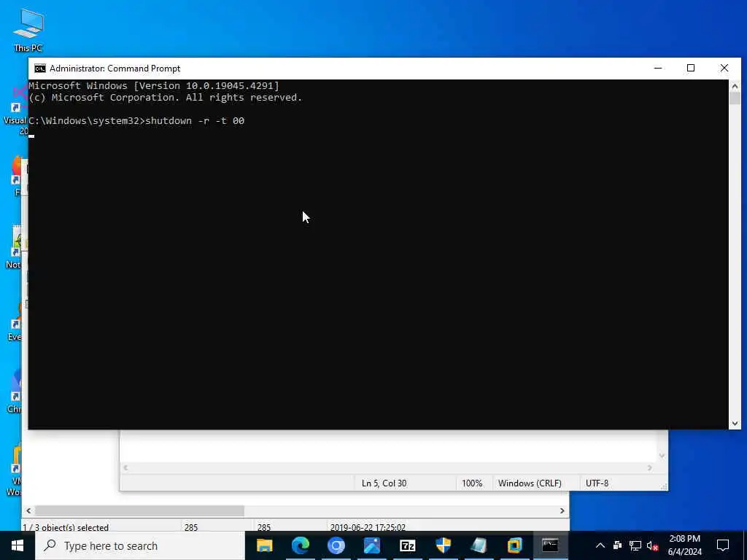Click Notepad horizontal scrollbar left arrow
The image size is (747, 560).
[x=125, y=468]
